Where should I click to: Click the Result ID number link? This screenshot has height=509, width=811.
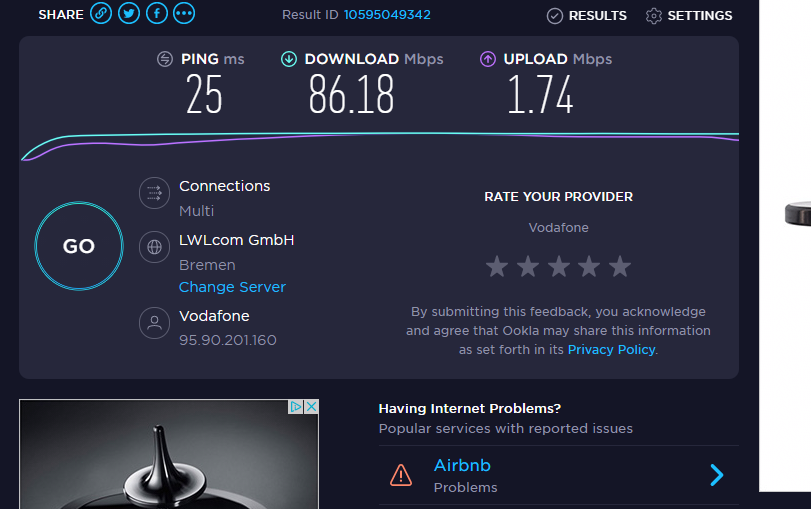coord(387,15)
